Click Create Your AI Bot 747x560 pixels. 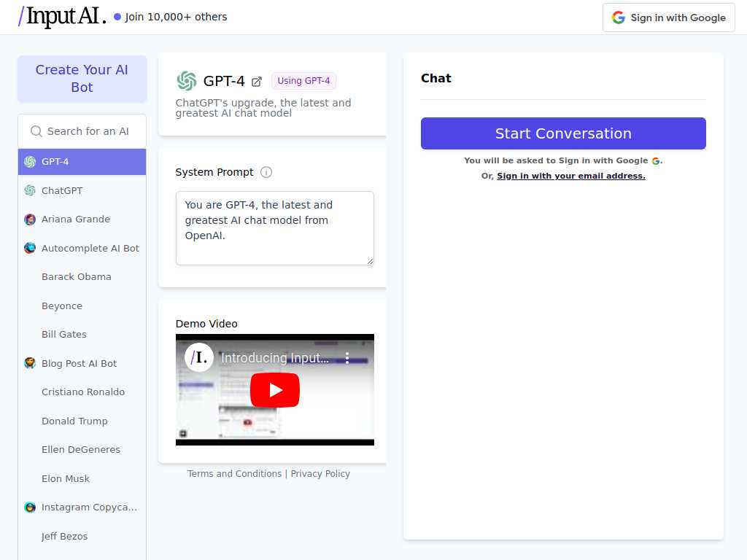[82, 79]
